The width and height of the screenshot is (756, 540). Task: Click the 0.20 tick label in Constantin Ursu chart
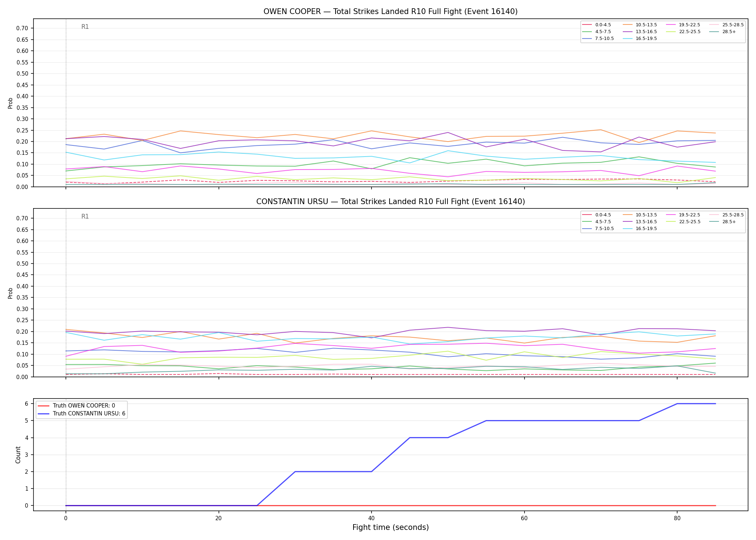[x=22, y=332]
